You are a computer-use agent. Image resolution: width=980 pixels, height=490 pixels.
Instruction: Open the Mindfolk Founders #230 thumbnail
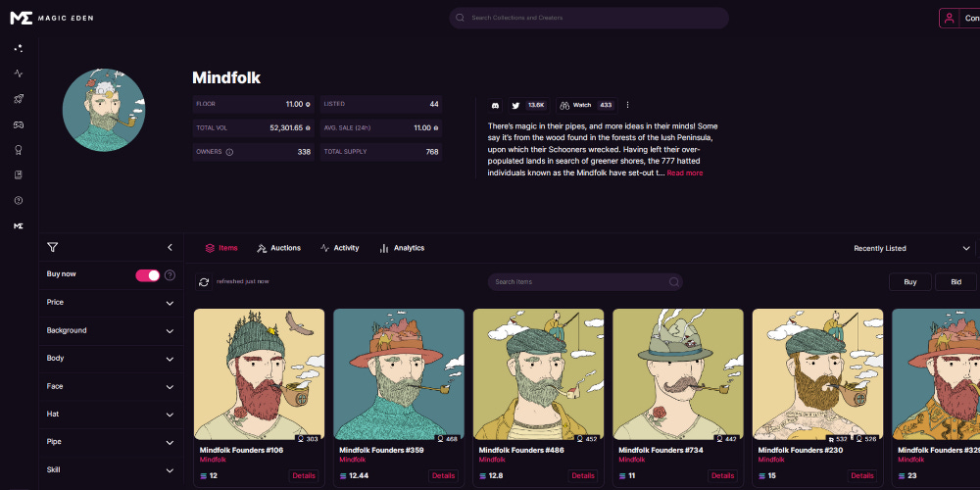817,374
